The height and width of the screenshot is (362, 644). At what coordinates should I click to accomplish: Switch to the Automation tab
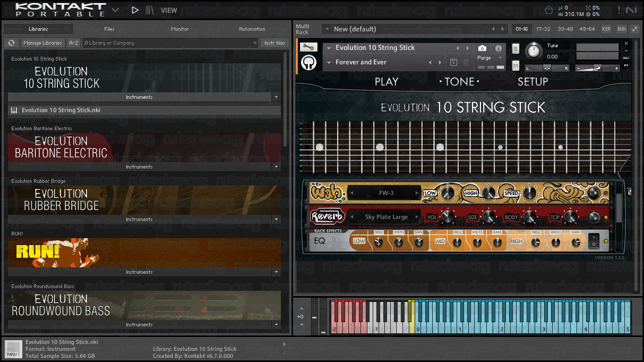click(252, 29)
